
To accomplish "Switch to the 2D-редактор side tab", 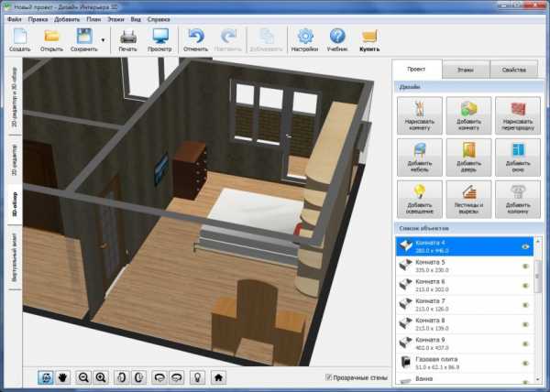I will (14, 158).
